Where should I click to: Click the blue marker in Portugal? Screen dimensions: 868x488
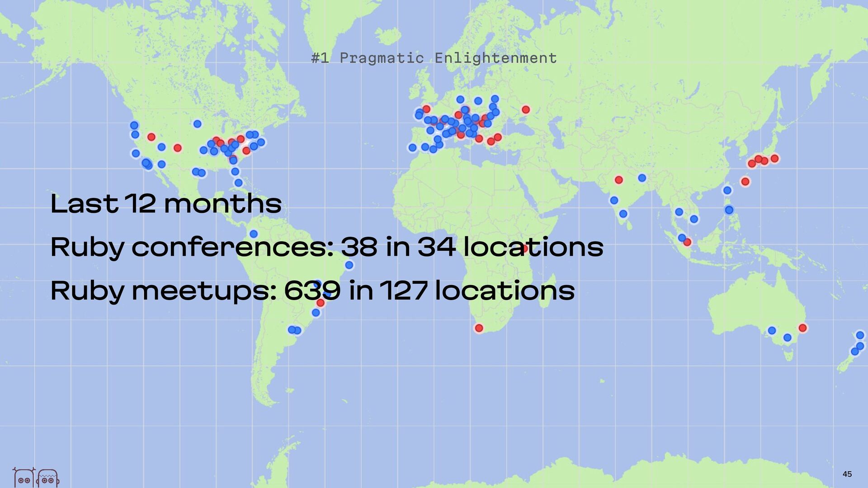[x=412, y=148]
